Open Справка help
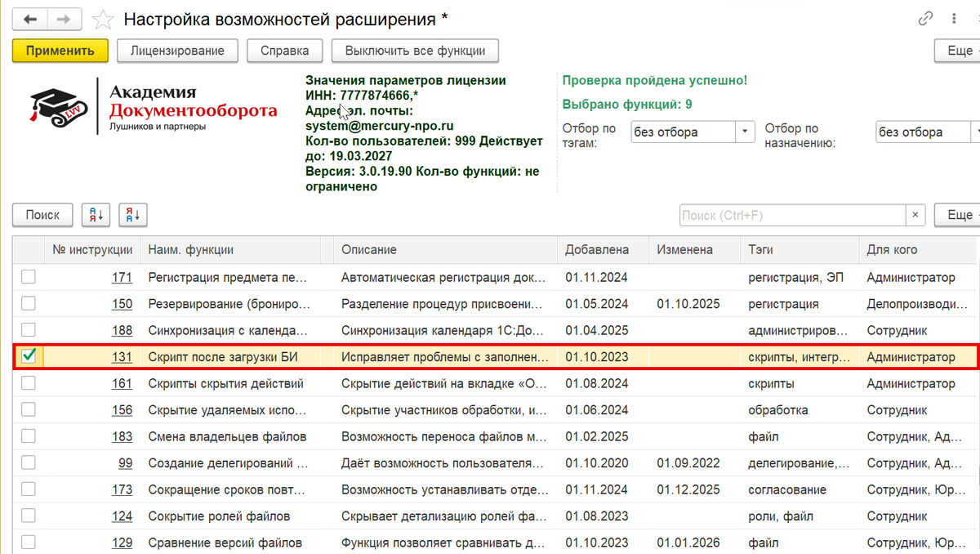980x554 pixels. click(285, 51)
